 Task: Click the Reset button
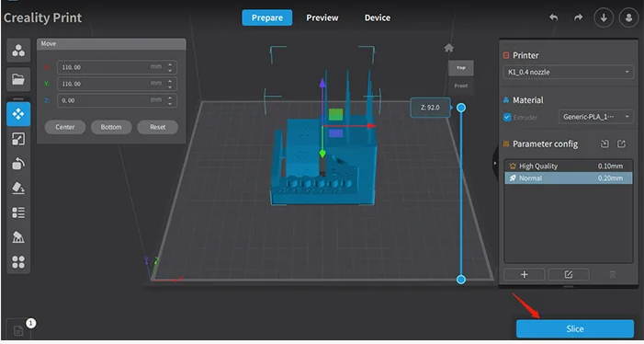pos(158,127)
